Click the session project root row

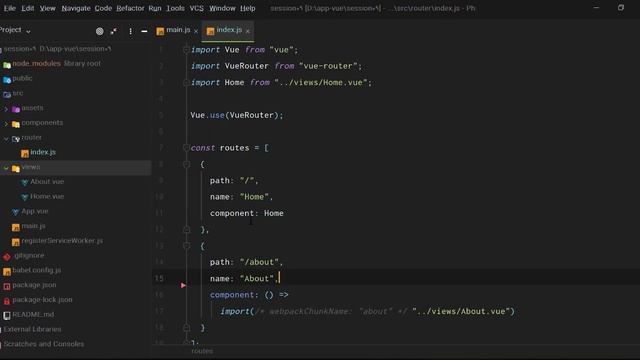(76, 49)
